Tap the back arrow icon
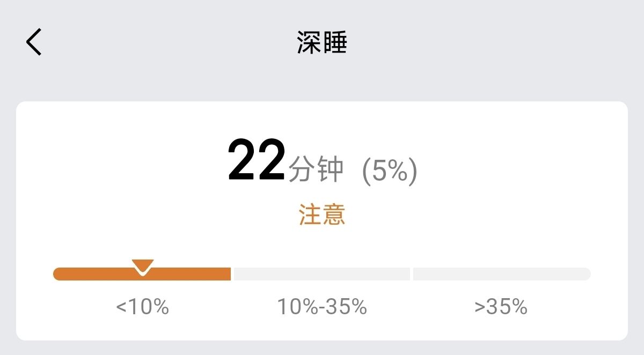Viewport: 644px width, 355px height. pyautogui.click(x=34, y=42)
